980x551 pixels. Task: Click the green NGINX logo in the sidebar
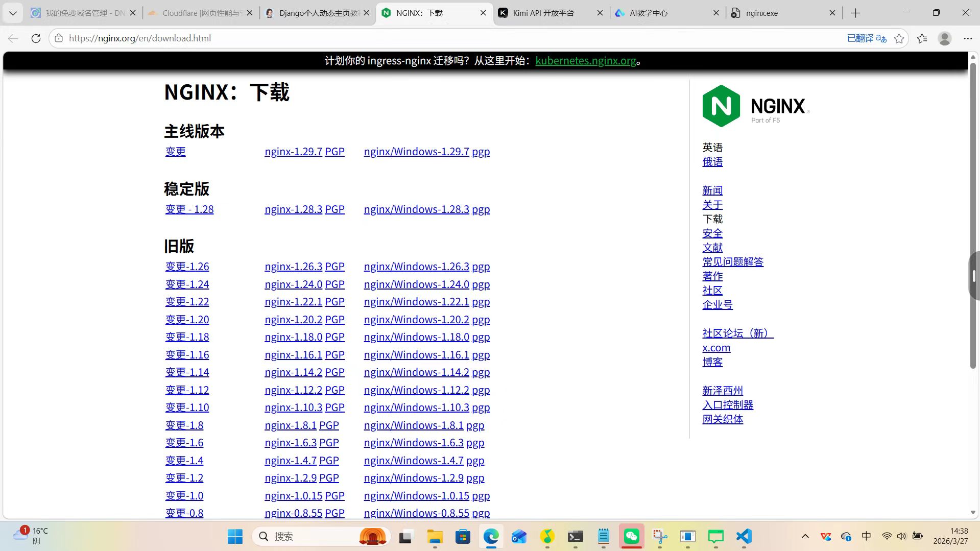point(756,106)
